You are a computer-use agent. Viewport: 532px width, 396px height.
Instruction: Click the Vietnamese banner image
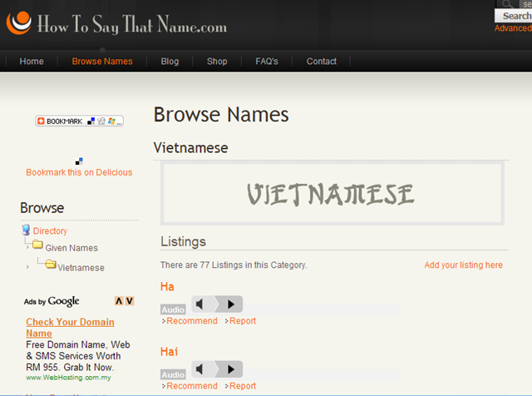click(332, 194)
